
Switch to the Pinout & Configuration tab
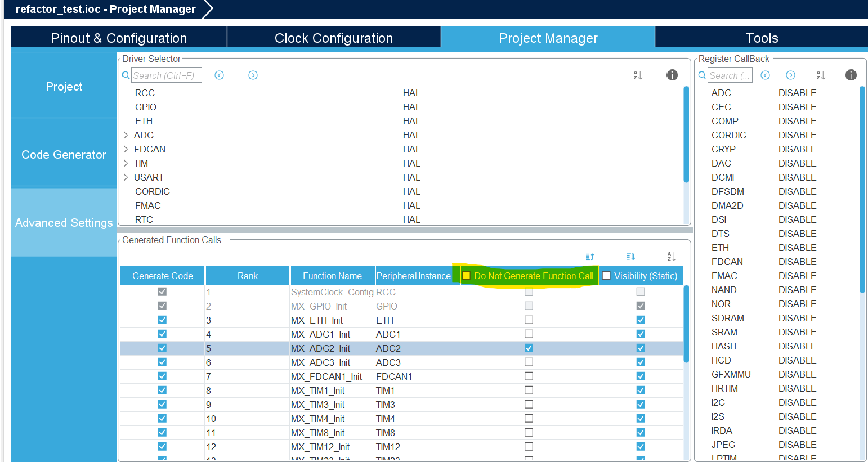coord(119,38)
